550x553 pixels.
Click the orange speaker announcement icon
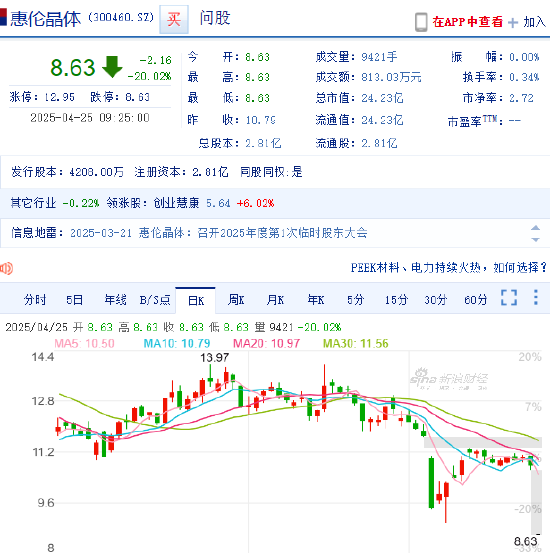6,268
